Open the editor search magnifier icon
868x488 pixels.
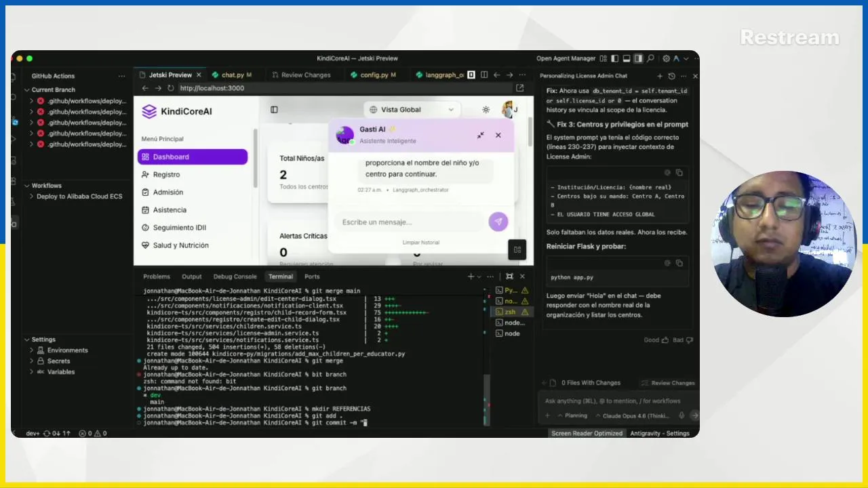click(x=650, y=58)
